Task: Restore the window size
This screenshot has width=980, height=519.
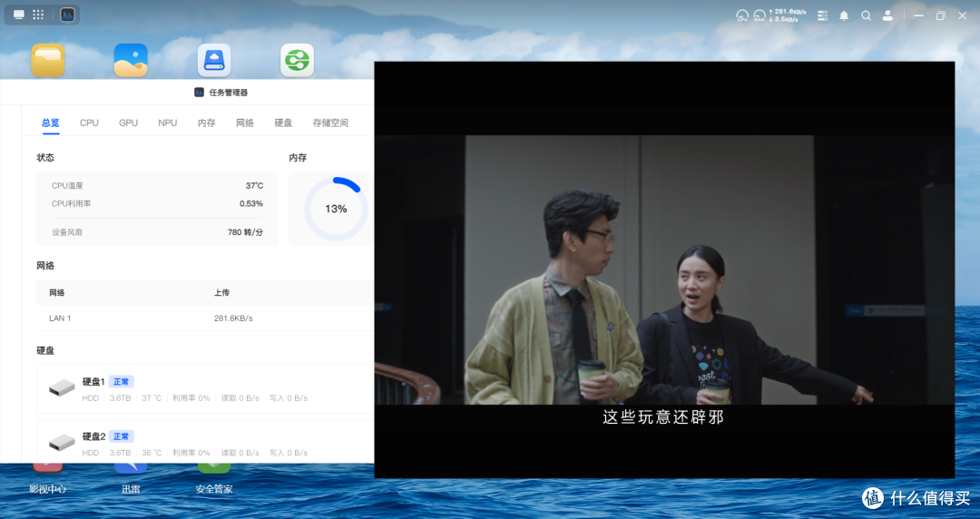Action: 941,15
